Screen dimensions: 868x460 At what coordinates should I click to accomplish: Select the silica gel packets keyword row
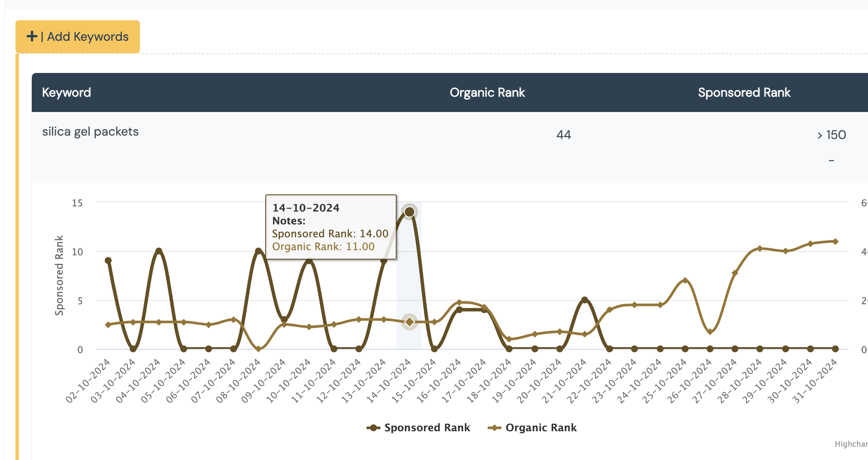90,132
